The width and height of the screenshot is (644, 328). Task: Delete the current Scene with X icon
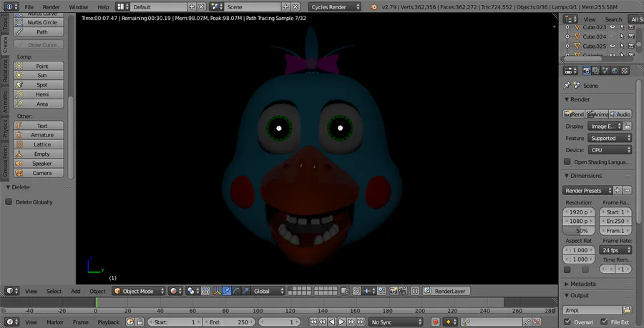(x=296, y=6)
